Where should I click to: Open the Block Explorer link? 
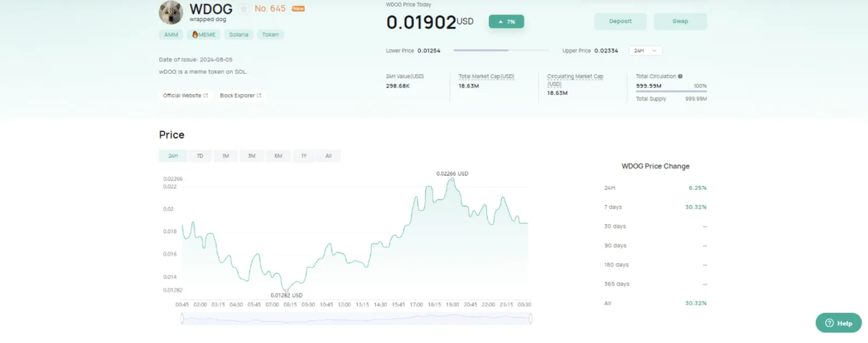click(x=240, y=95)
